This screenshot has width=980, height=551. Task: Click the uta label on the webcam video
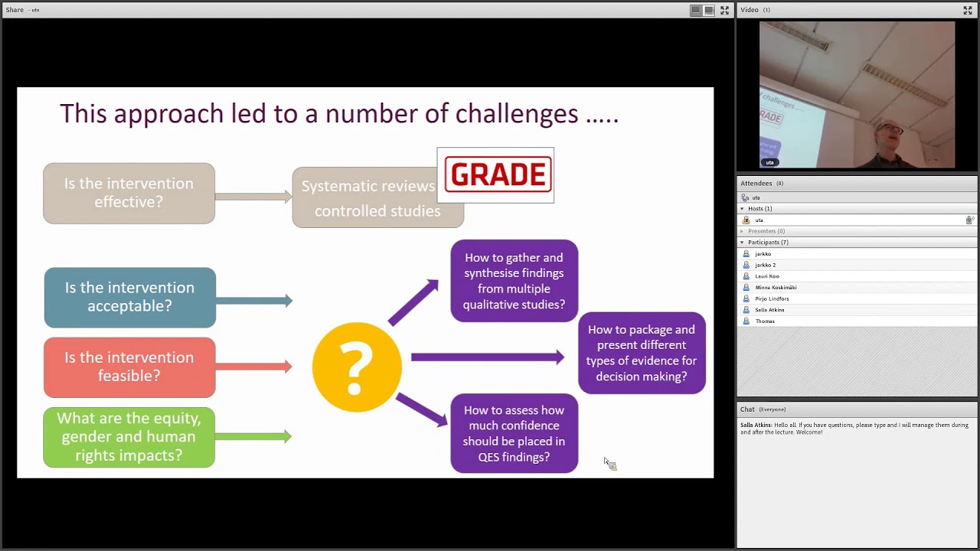coord(769,162)
